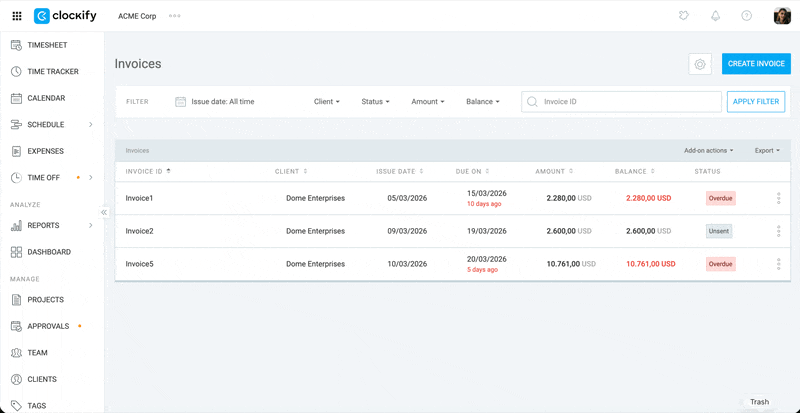Screen dimensions: 800x413
Task: Open the help question mark icon
Action: [746, 16]
